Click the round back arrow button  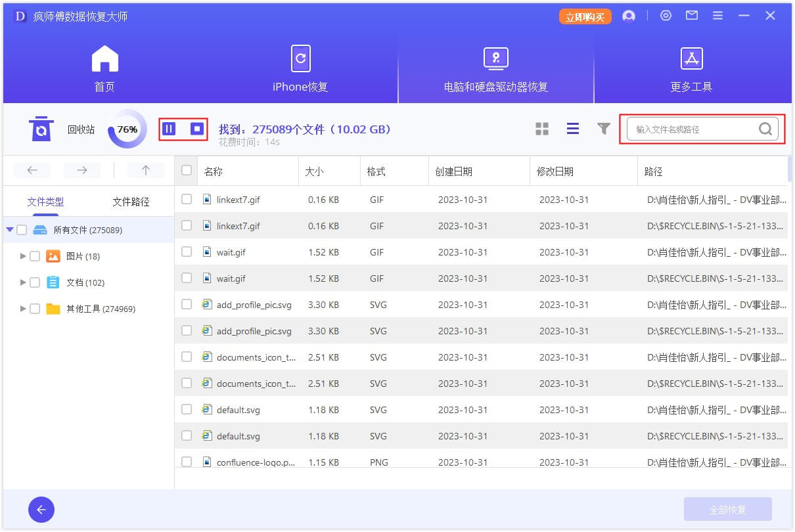coord(41,510)
